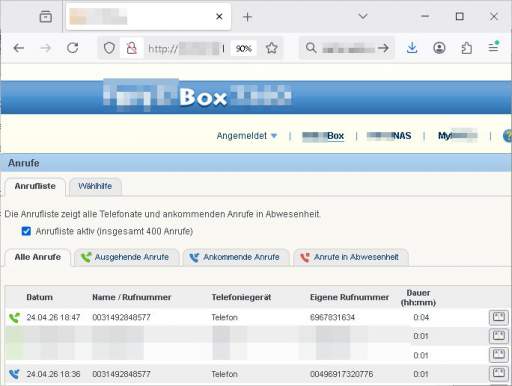The height and width of the screenshot is (386, 512).
Task: Switch to the Wählhilfe tab
Action: point(95,186)
